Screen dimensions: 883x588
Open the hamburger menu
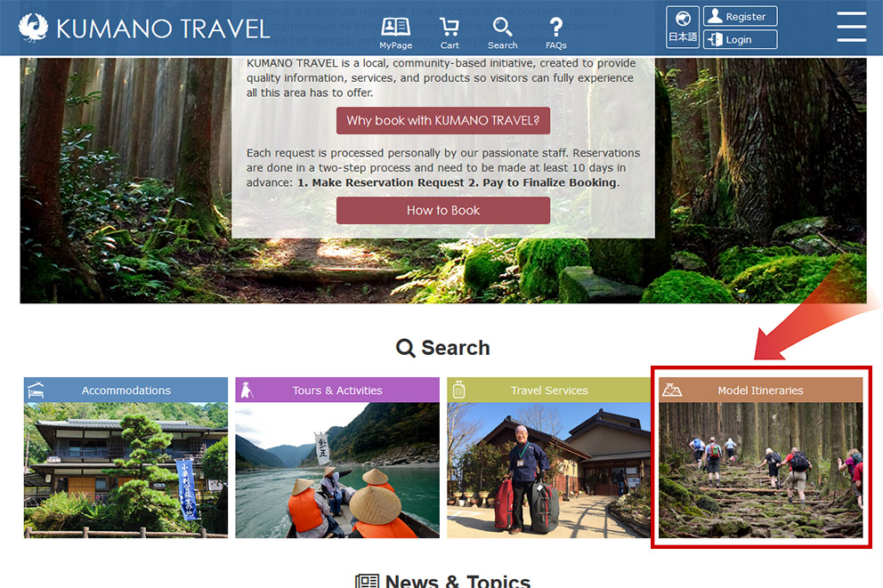click(x=852, y=27)
